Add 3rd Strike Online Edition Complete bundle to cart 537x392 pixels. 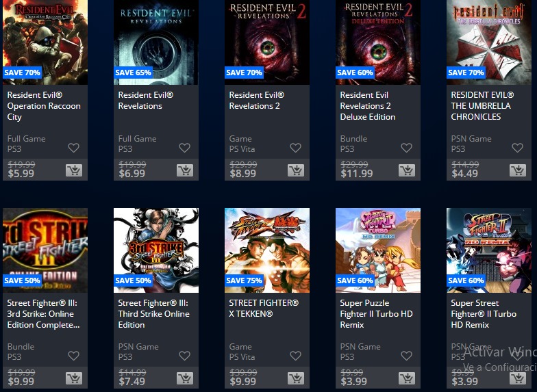[x=74, y=378]
